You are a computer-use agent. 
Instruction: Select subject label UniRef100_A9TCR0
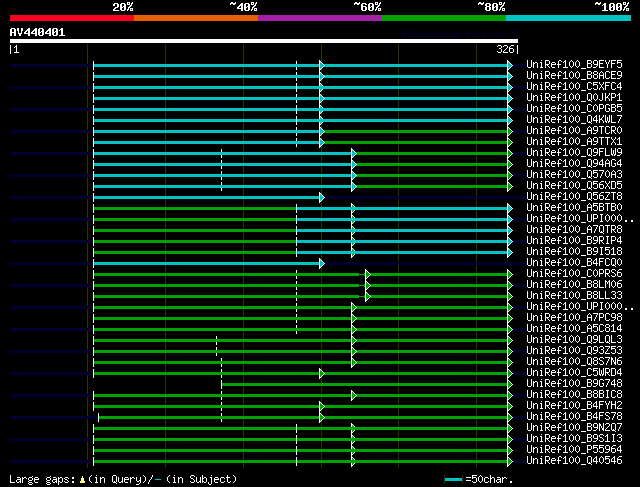pyautogui.click(x=574, y=131)
